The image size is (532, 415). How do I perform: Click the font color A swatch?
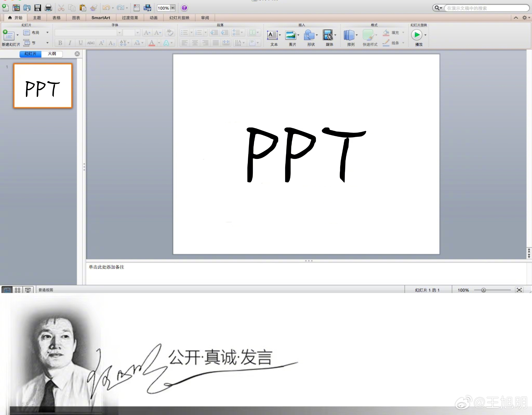(152, 43)
